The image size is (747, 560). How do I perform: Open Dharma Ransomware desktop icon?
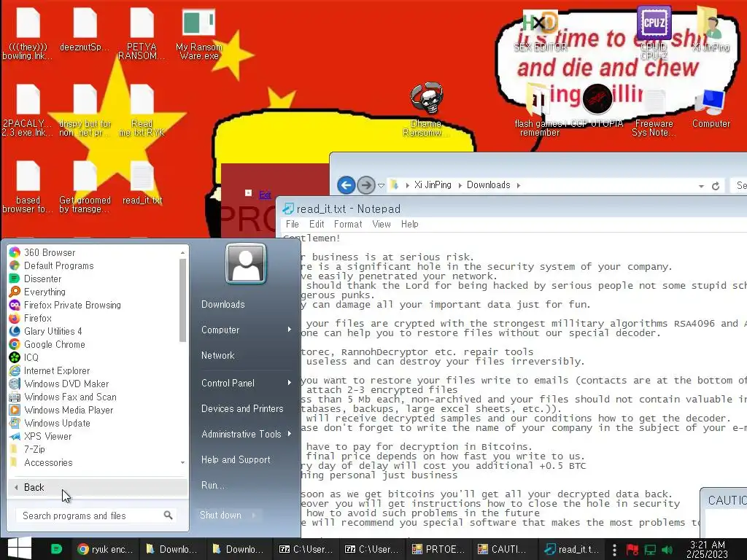[426, 109]
